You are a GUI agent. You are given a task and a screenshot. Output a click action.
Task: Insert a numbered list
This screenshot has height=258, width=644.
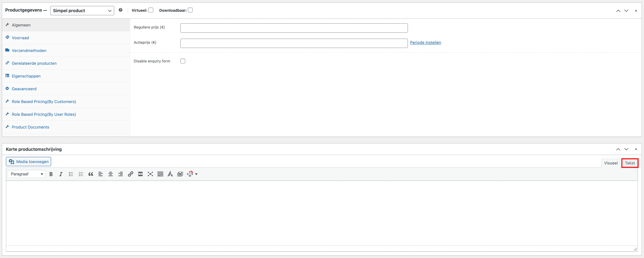point(81,174)
